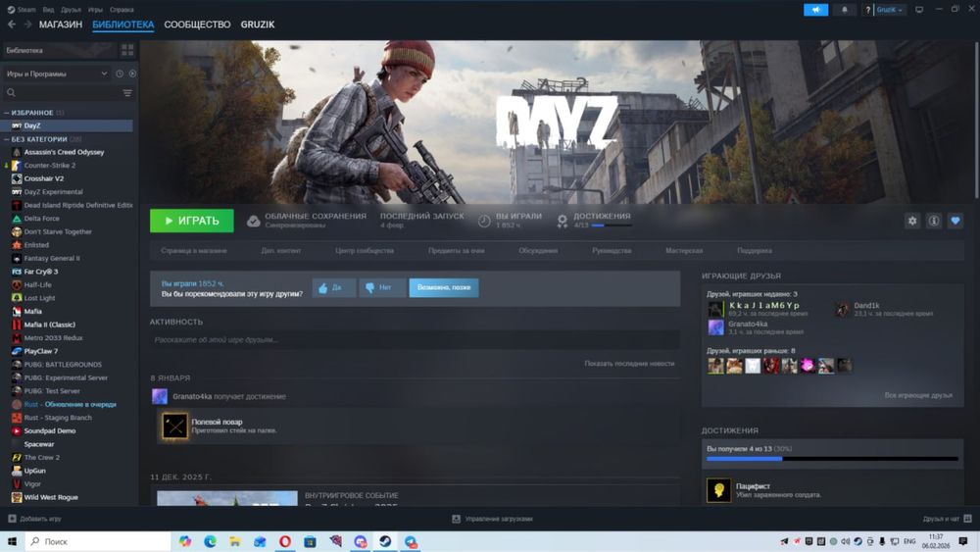Open Opera browser from taskbar
980x552 pixels.
tap(285, 541)
